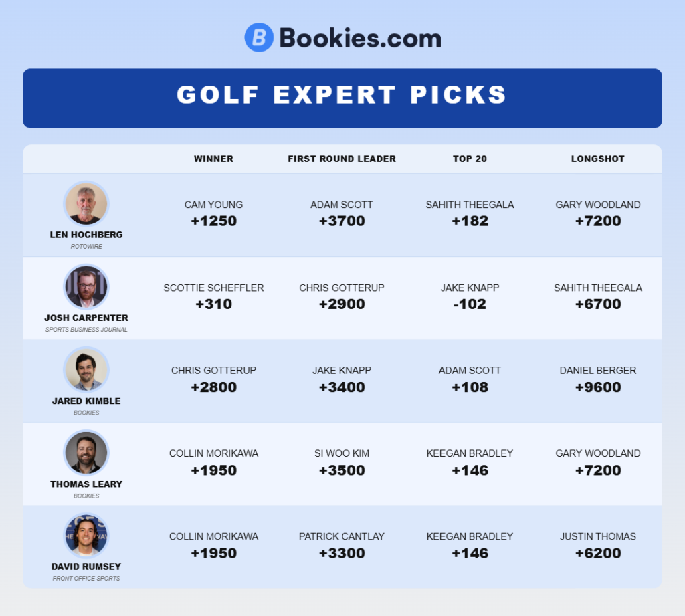Viewport: 685px width, 616px height.
Task: Click Justin Thomas +6200 longshot odds
Action: pos(598,553)
